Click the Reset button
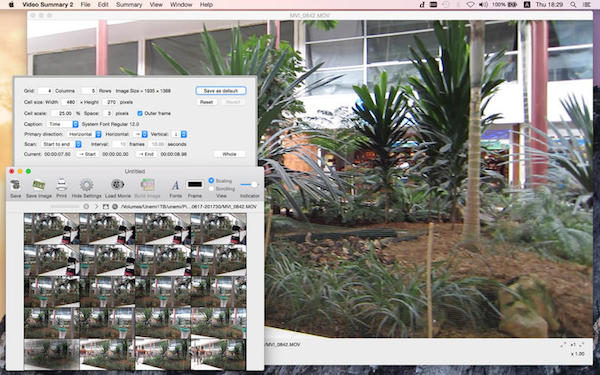This screenshot has width=600, height=375. [206, 102]
